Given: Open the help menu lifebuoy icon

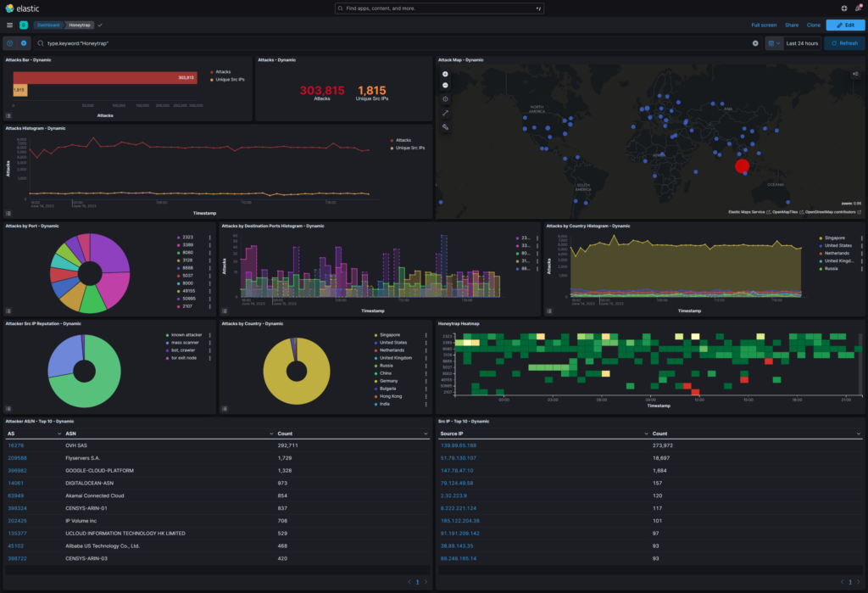Looking at the screenshot, I should point(844,8).
